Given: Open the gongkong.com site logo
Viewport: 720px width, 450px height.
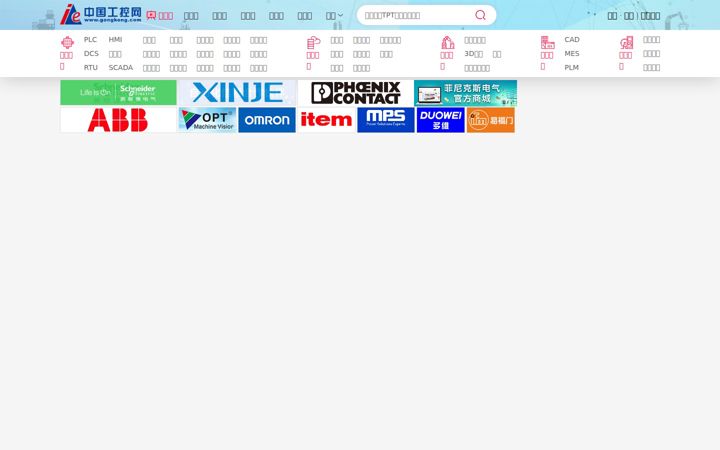Looking at the screenshot, I should 101,14.
